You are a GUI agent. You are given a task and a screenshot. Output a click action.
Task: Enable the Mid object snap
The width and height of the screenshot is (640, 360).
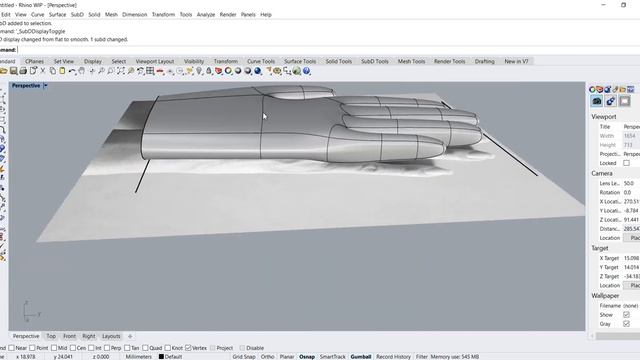(54, 348)
